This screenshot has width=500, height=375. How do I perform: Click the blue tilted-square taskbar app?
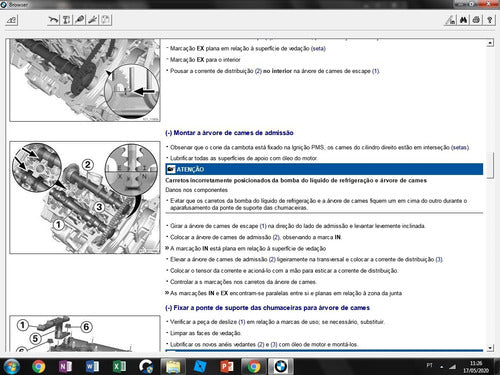pyautogui.click(x=200, y=366)
